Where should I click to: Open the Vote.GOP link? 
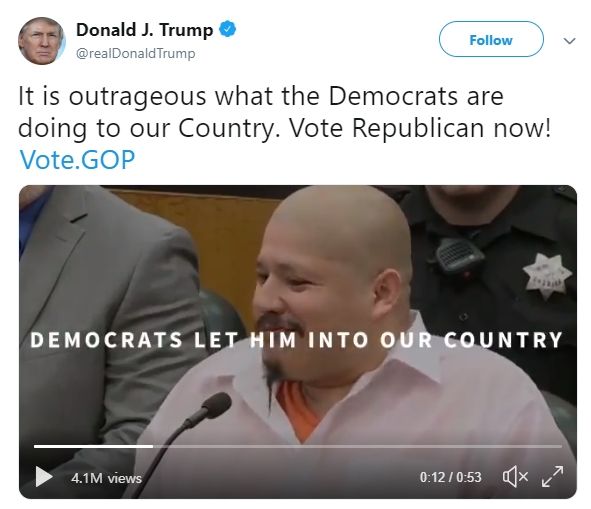click(77, 159)
